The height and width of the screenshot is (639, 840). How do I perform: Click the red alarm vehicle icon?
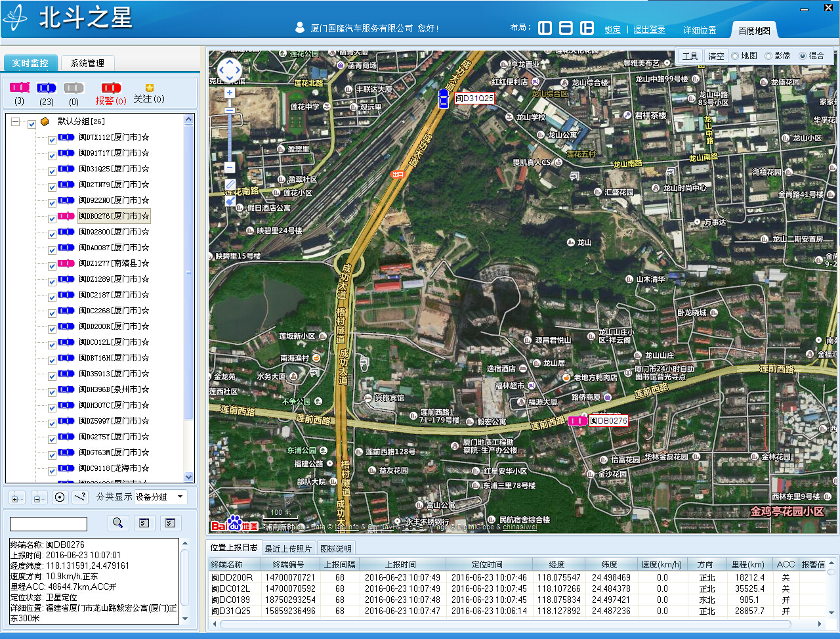(111, 88)
